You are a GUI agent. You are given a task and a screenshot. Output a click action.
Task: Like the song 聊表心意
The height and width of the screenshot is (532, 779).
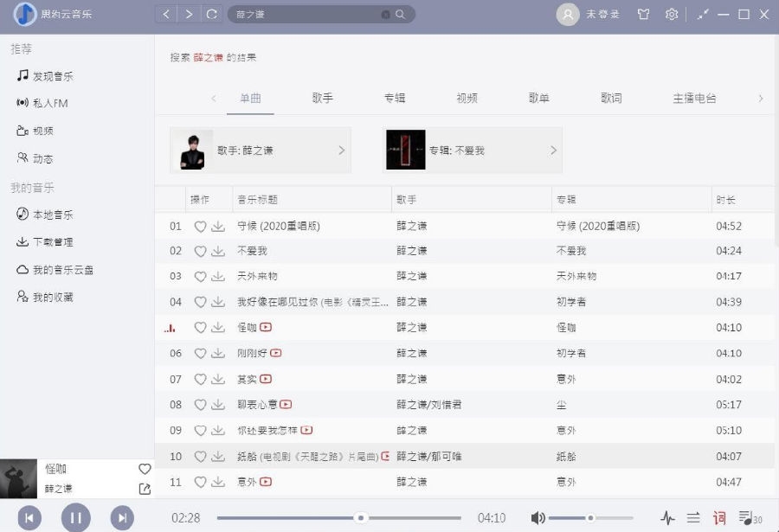coord(200,404)
